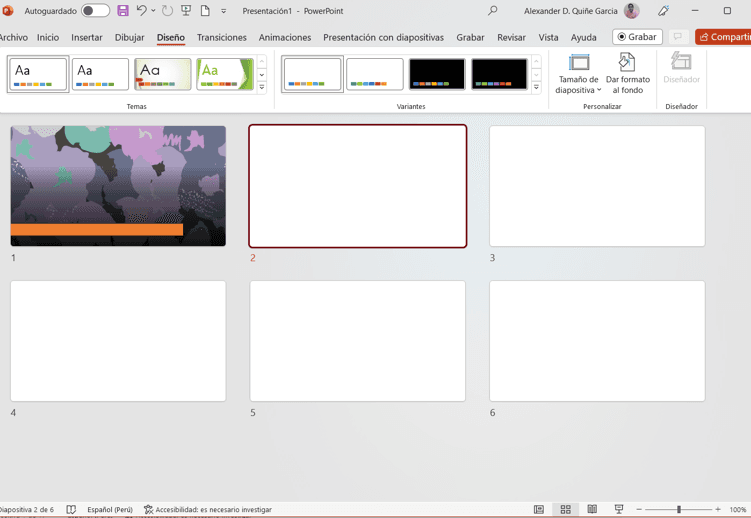This screenshot has width=751, height=518.
Task: Select Slide Sorter view icon
Action: coord(566,509)
